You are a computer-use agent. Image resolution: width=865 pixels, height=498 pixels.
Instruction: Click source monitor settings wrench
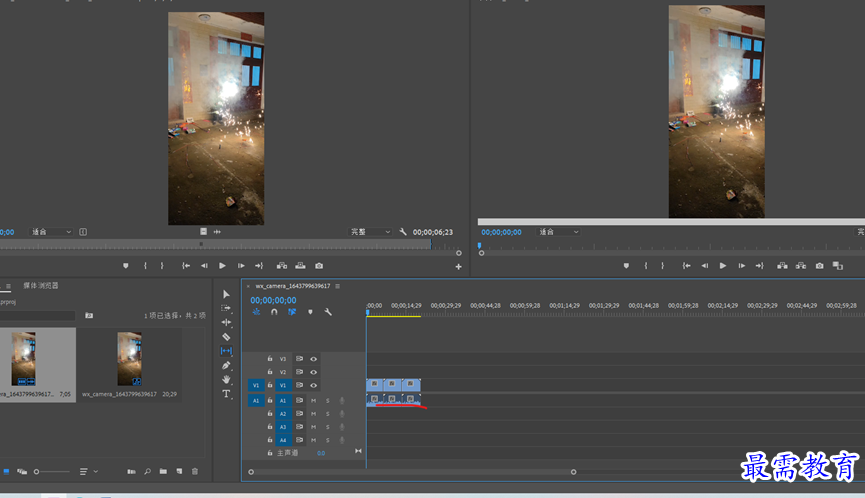(403, 232)
